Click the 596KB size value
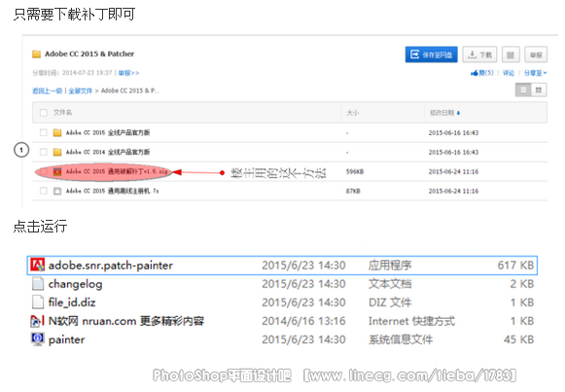This screenshot has width=565, height=392. (355, 171)
